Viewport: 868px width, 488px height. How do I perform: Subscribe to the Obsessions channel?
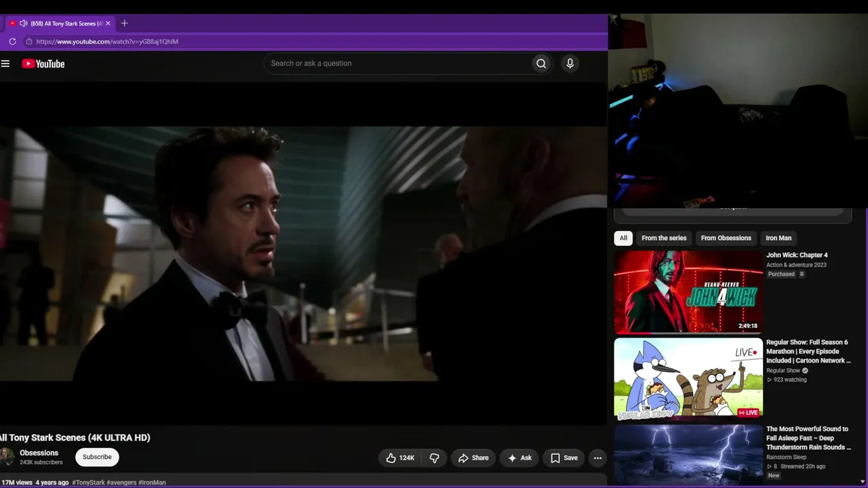coord(97,457)
